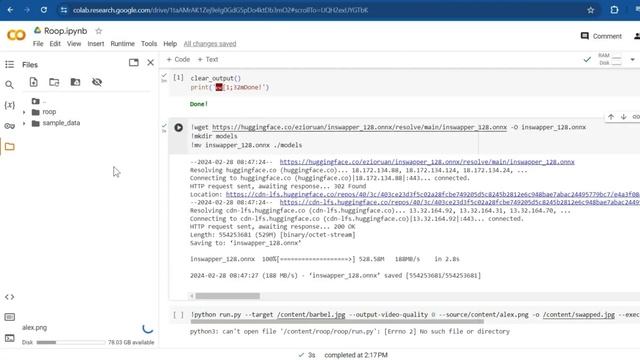Open Terminal sidebar icon

point(9,338)
